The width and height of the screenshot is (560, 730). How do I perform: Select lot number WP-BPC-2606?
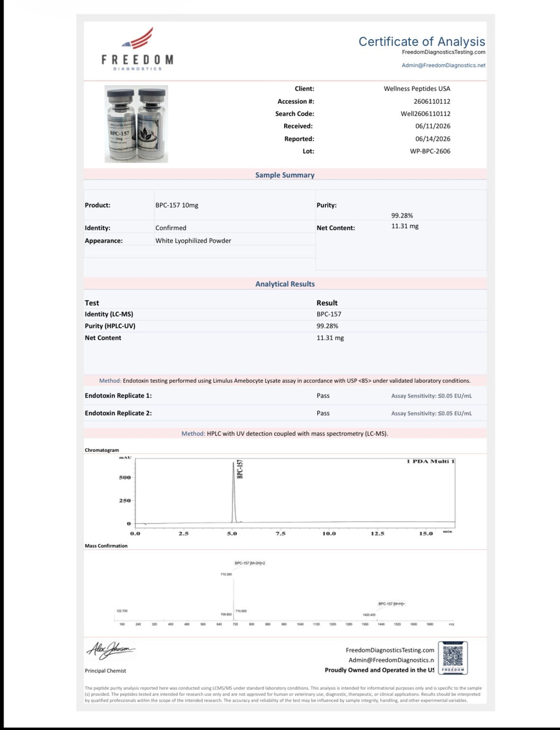tap(430, 151)
